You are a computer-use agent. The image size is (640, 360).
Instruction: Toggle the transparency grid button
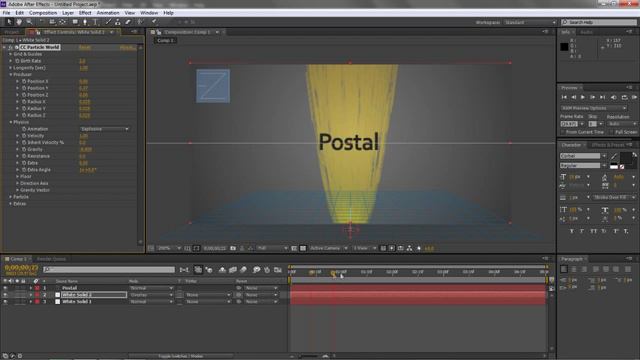click(303, 248)
